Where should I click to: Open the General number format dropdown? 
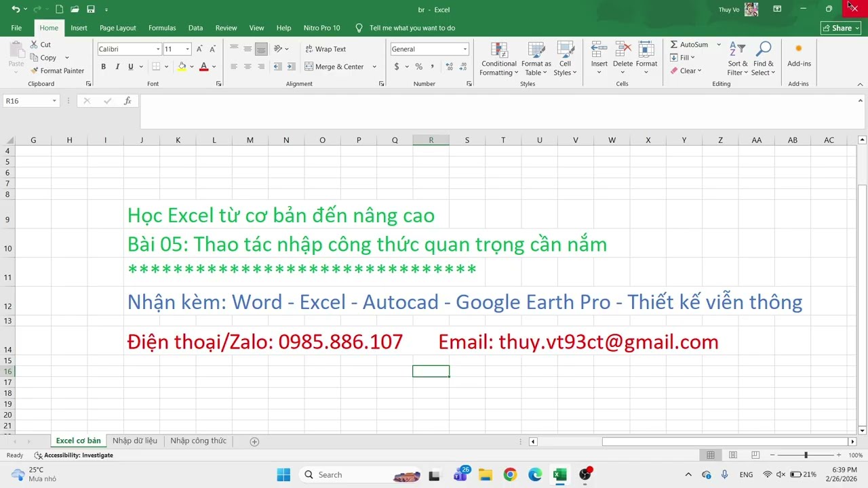click(x=465, y=49)
